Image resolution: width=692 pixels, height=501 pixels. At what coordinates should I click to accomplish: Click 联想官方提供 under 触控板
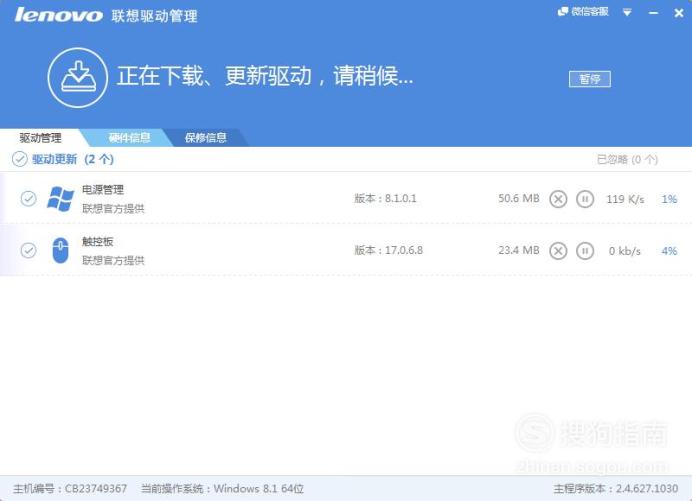[113, 260]
